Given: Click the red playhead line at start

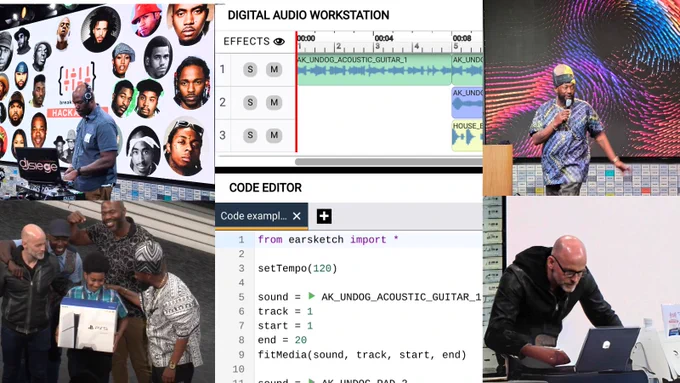Looking at the screenshot, I should click(297, 91).
